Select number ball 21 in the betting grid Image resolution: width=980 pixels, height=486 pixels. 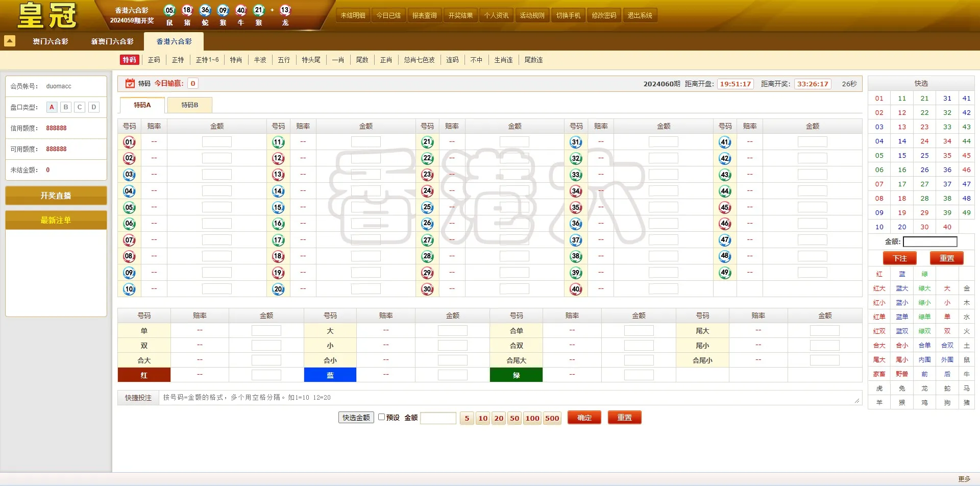pos(427,142)
